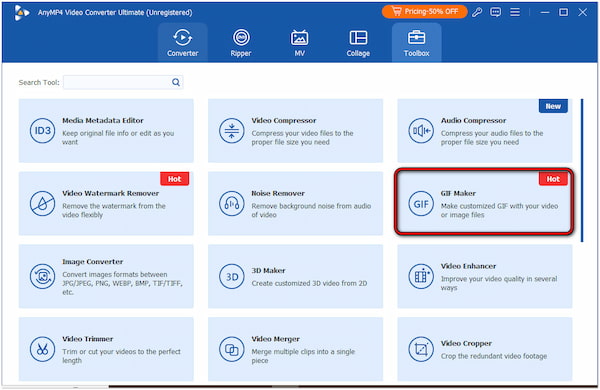The width and height of the screenshot is (600, 390).
Task: Click the 3D Maker icon
Action: point(232,276)
